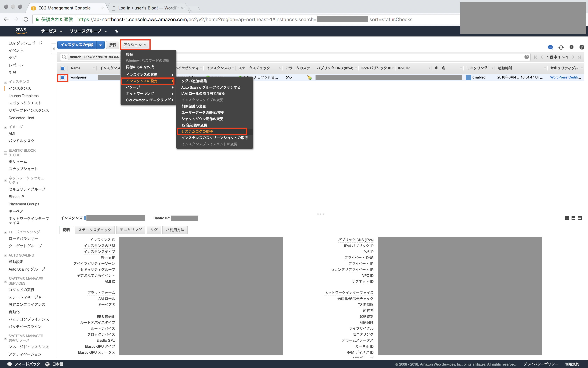This screenshot has height=368, width=588.
Task: Click the AWS logo home icon
Action: 21,31
